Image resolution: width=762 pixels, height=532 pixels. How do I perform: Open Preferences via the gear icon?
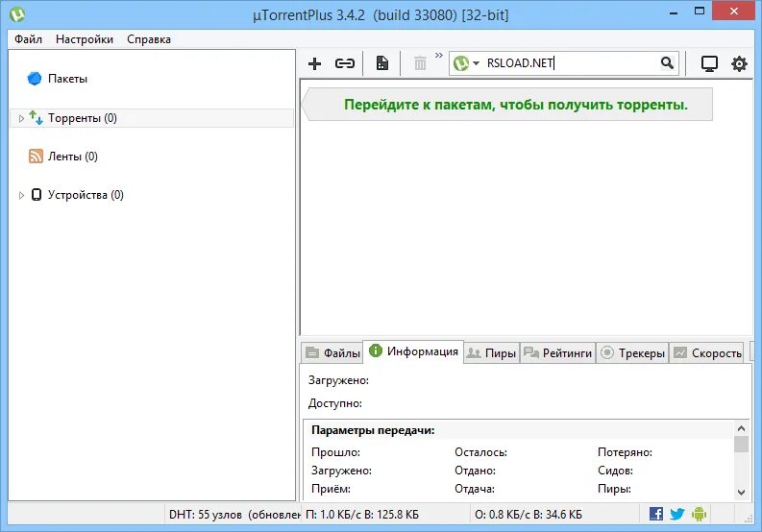click(x=739, y=63)
